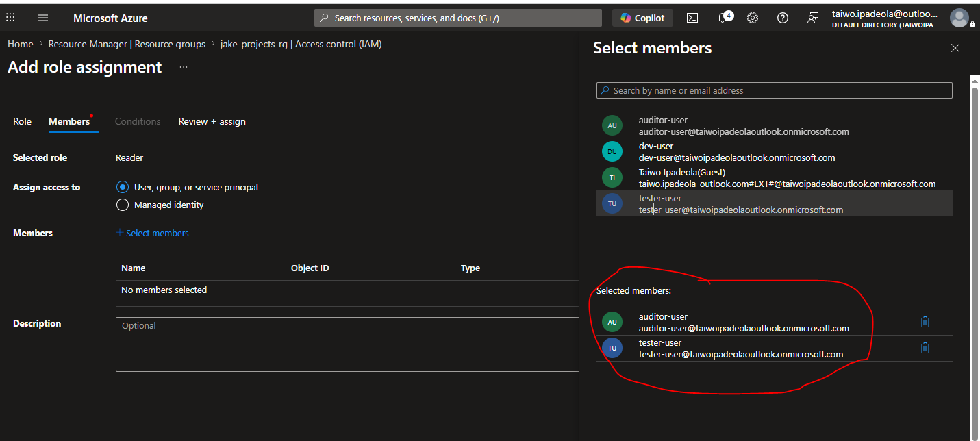This screenshot has height=441, width=980.
Task: Select User, group, or service principal radio
Action: coord(123,187)
